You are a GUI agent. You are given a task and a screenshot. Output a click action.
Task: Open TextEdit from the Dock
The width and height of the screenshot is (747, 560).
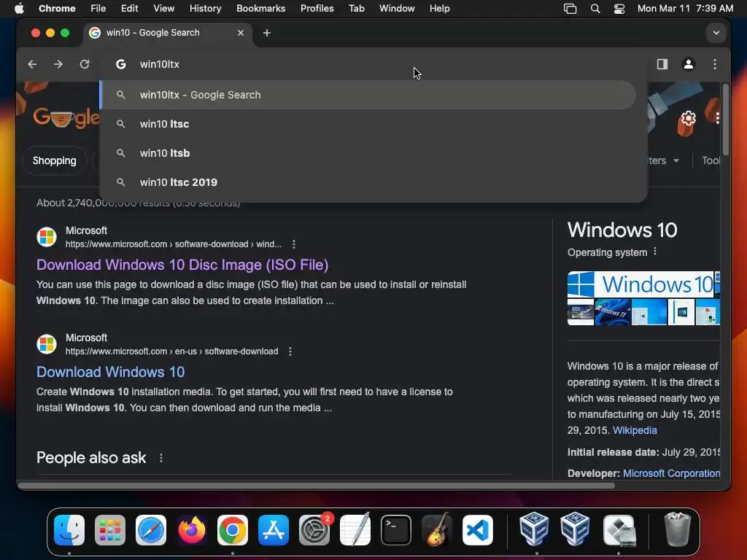pos(355,530)
